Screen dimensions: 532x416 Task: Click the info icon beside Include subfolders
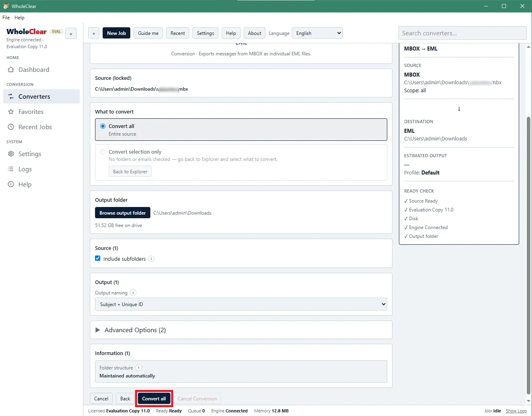[151, 259]
